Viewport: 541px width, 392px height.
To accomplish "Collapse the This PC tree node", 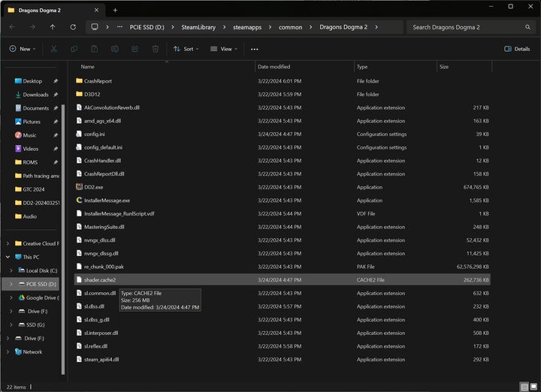I will coord(8,257).
